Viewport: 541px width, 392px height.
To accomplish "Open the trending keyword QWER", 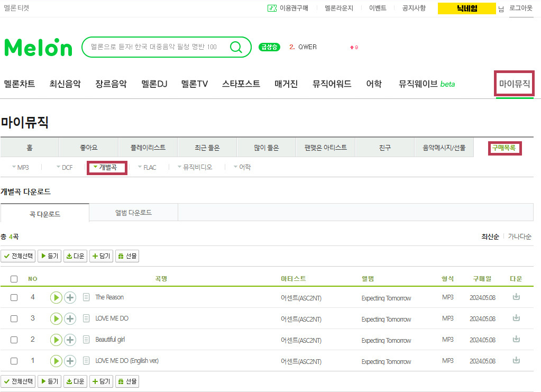I will (x=307, y=47).
